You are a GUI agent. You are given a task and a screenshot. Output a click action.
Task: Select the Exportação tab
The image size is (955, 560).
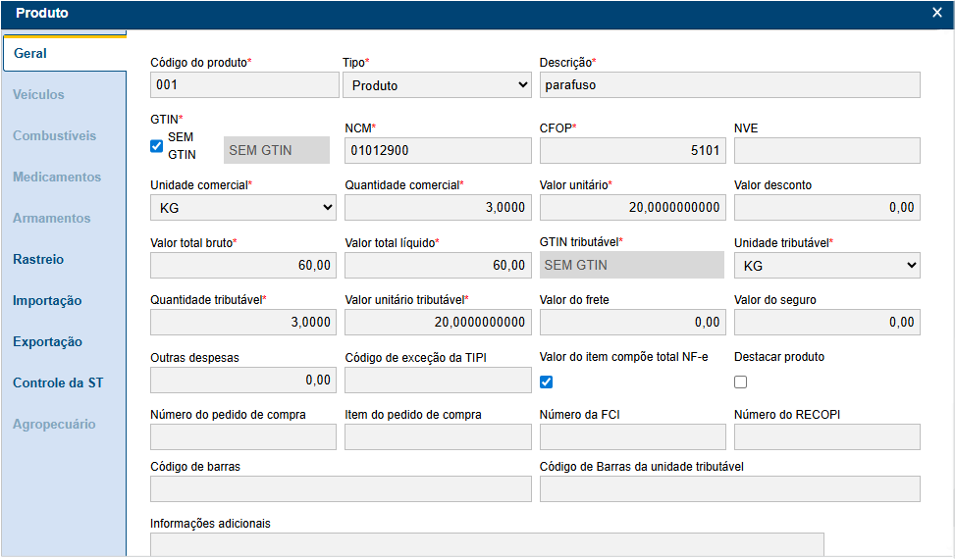[47, 342]
